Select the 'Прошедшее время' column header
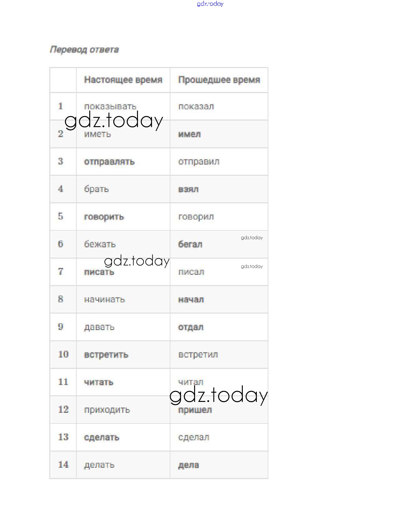 [219, 80]
